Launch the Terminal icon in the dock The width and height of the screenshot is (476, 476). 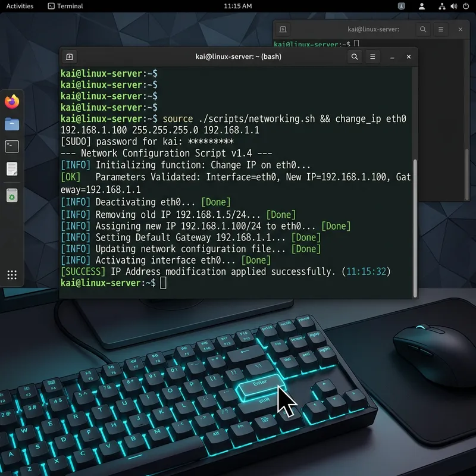coord(11,146)
